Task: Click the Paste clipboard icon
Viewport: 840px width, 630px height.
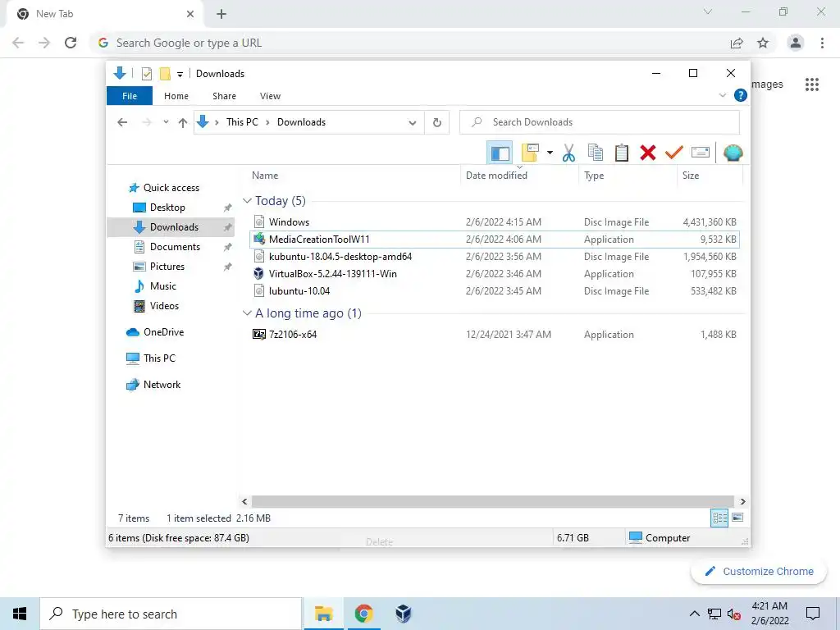Action: tap(622, 153)
